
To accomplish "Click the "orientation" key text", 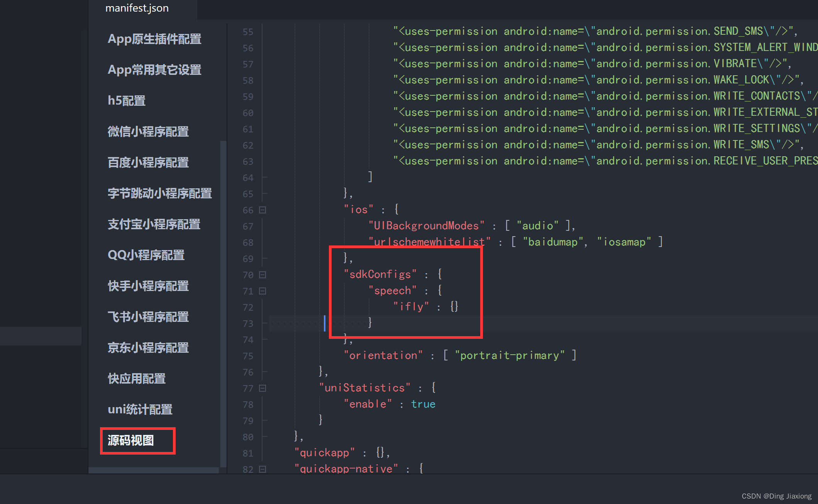I will click(x=383, y=355).
